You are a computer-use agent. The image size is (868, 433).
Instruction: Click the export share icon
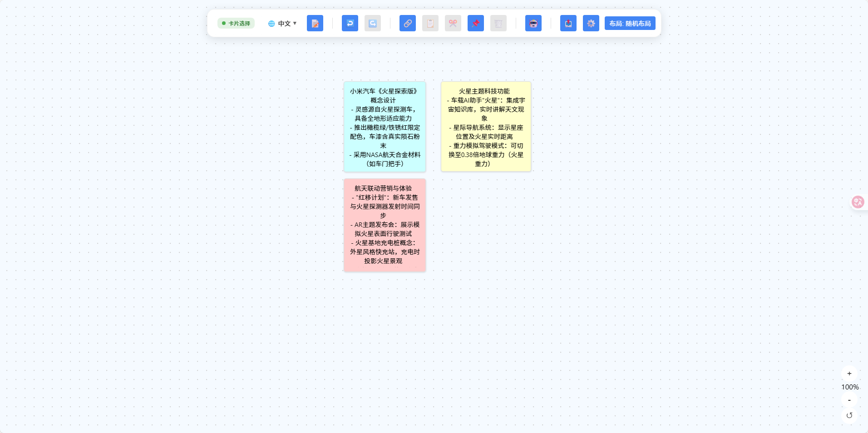click(568, 23)
